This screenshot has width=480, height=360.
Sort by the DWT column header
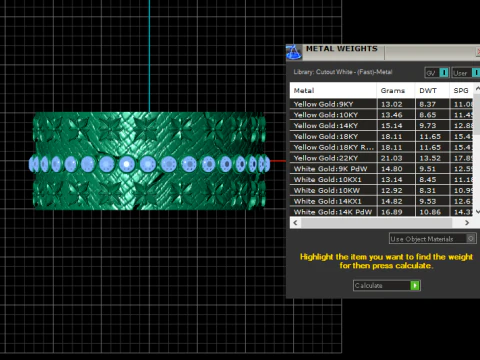432,90
